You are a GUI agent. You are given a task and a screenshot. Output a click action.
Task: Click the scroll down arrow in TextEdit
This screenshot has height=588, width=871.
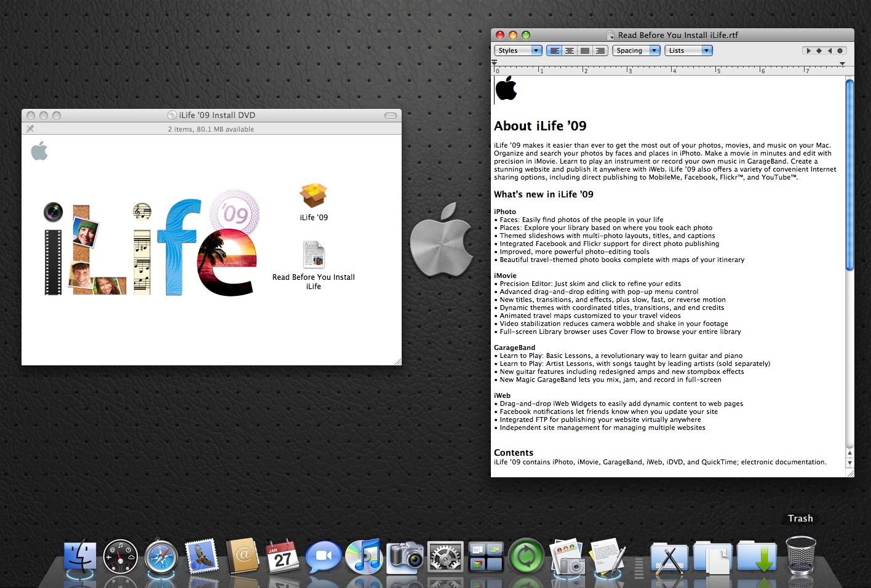[850, 463]
